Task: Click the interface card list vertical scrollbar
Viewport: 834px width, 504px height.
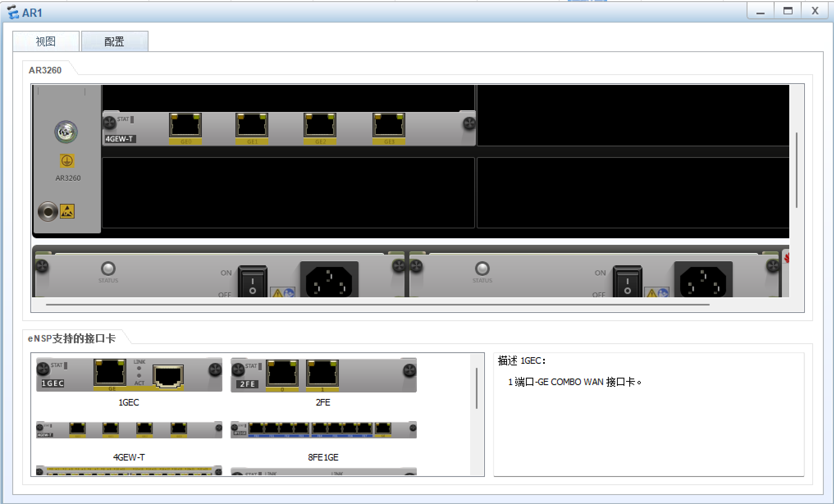Action: 476,388
